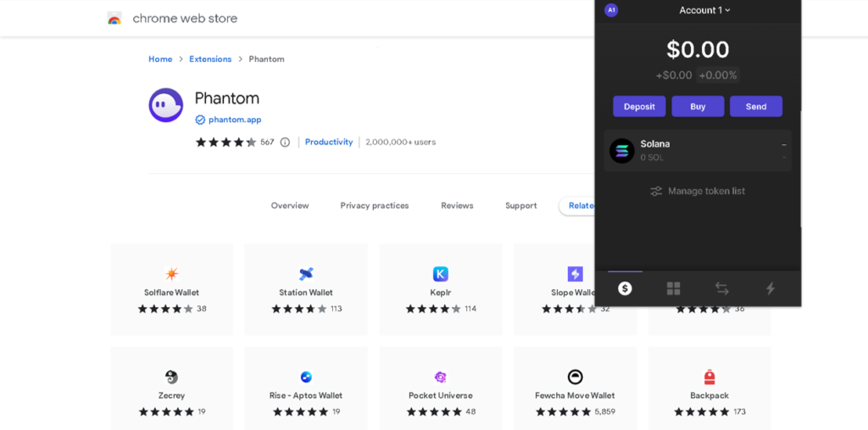Open the phantom.app publisher link
The image size is (868, 430).
click(x=235, y=120)
